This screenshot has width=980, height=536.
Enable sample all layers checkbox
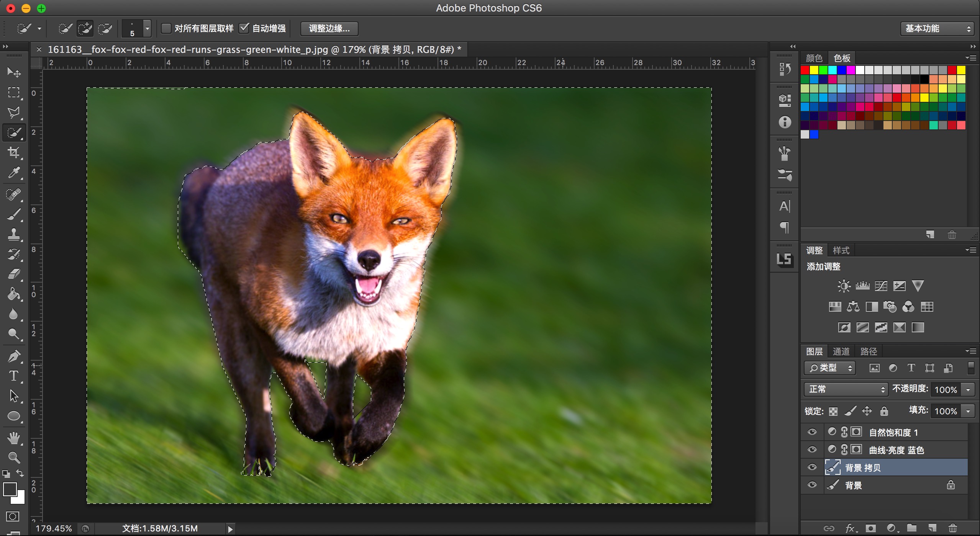166,28
